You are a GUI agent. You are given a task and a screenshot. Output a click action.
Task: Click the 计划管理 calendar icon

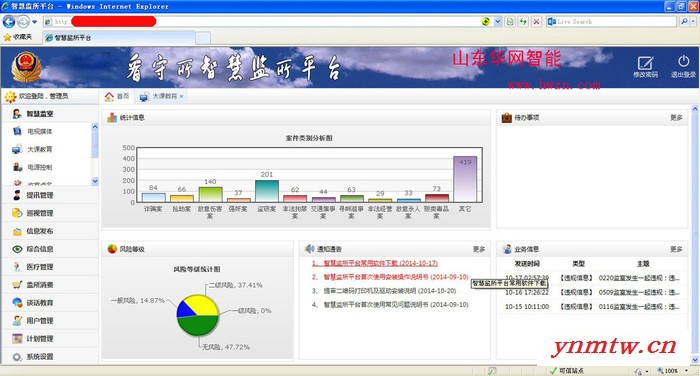pyautogui.click(x=17, y=338)
